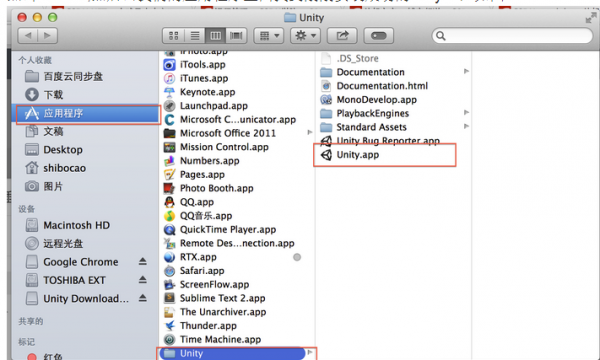Click the Sublime Text 2.app icon
Viewport: 600px width, 360px height.
[169, 298]
